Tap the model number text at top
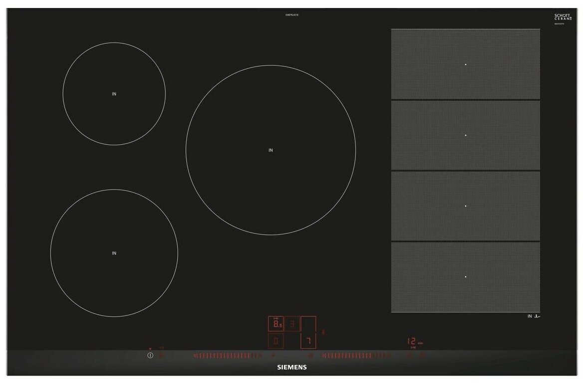This screenshot has height=383, width=588. 292,15
